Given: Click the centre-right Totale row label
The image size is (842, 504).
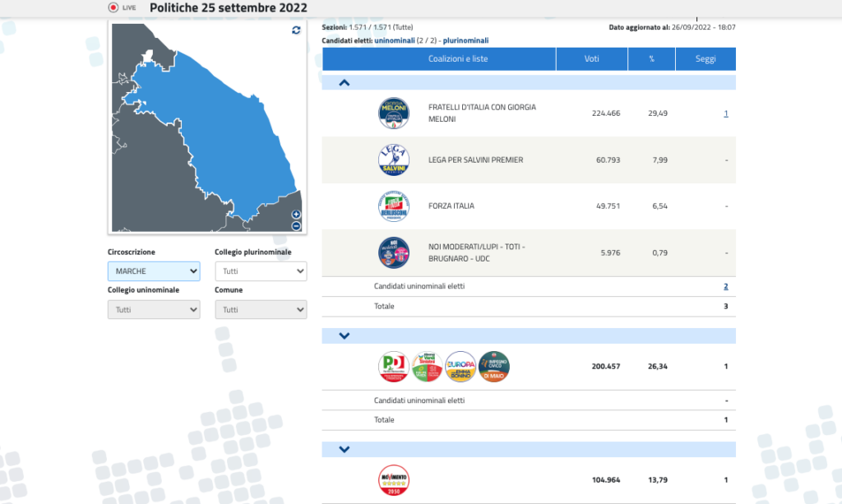Looking at the screenshot, I should [384, 307].
